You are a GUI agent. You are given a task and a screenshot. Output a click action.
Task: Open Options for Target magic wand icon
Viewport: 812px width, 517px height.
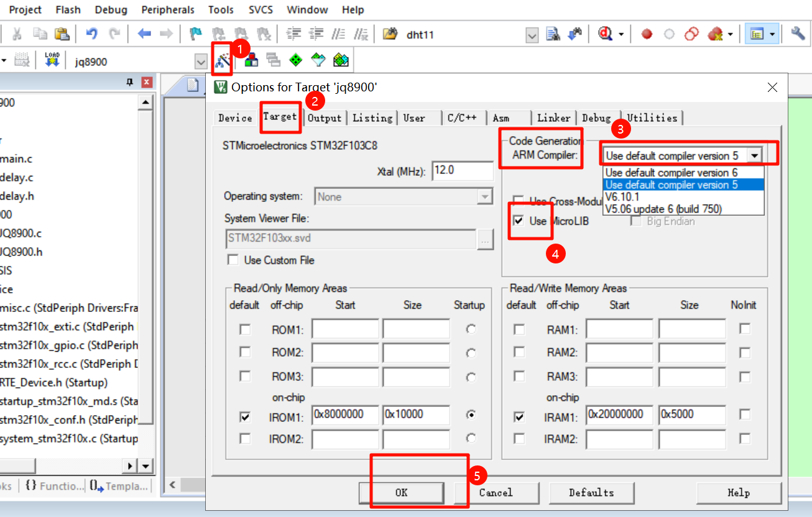click(x=222, y=60)
